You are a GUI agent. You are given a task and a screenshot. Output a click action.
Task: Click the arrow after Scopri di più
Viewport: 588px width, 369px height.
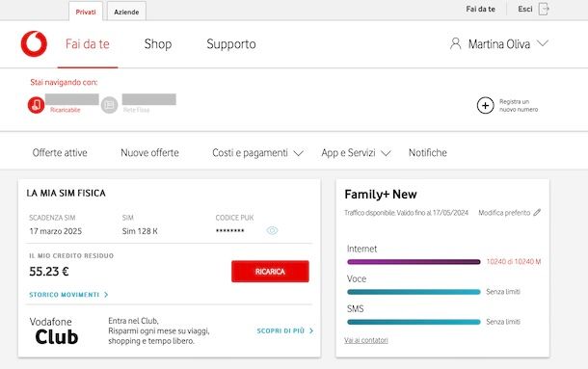coord(311,330)
